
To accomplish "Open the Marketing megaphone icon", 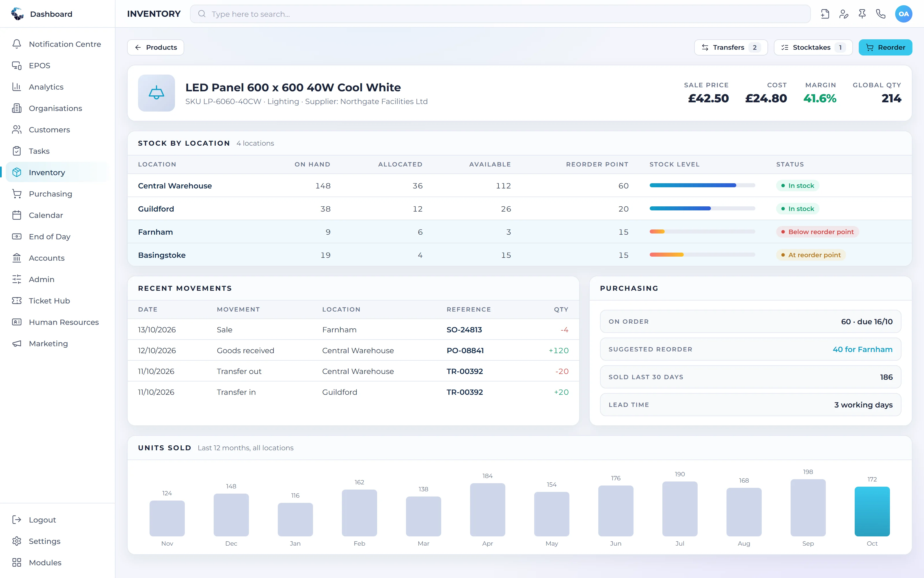I will [x=17, y=344].
